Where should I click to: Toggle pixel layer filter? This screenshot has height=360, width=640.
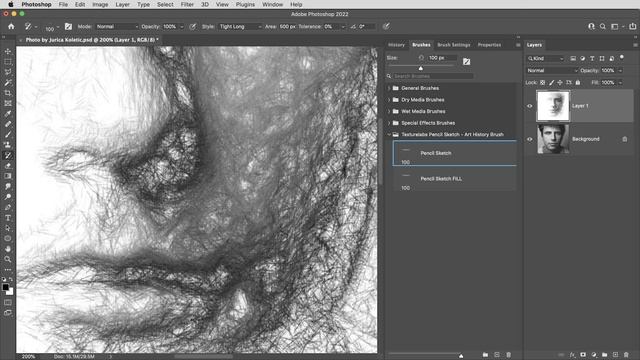[573, 58]
